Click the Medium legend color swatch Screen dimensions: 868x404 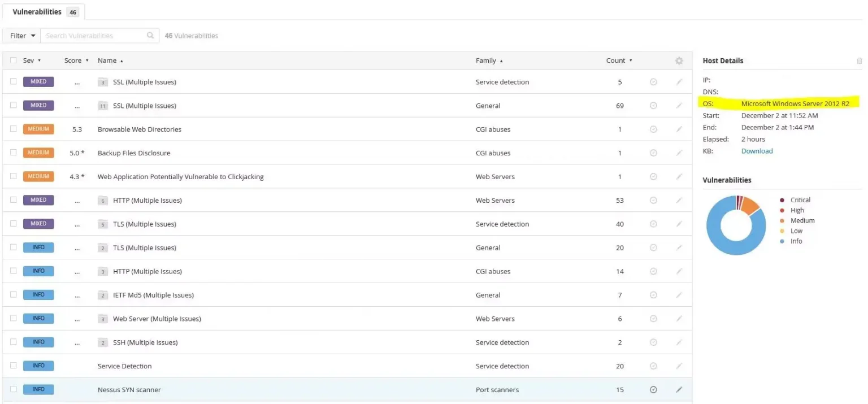coord(782,221)
